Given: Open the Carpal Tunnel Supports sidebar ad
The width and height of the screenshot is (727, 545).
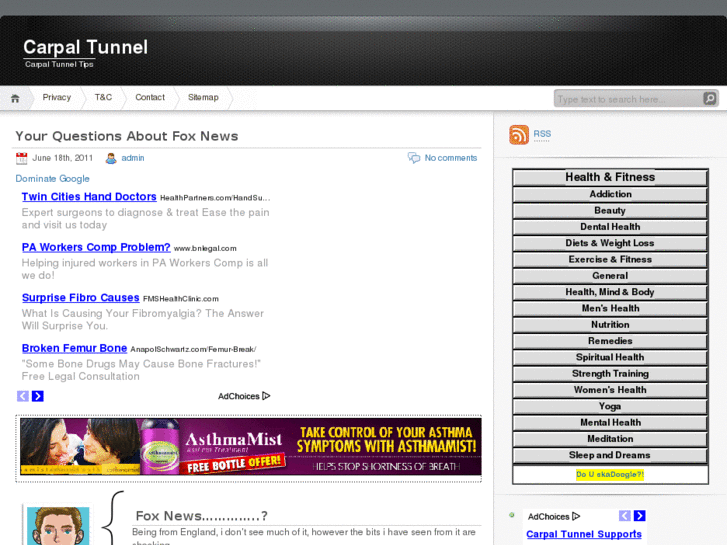Looking at the screenshot, I should click(584, 534).
